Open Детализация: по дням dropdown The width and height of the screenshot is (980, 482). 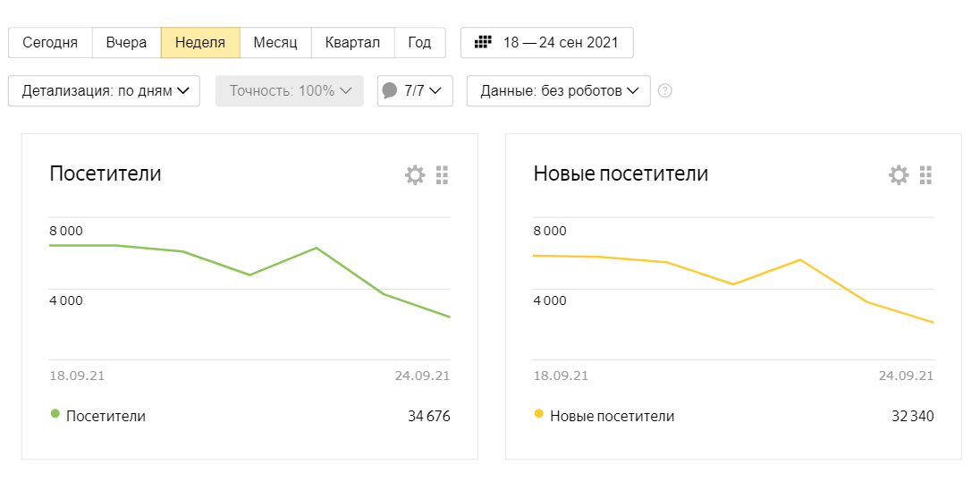(x=104, y=90)
